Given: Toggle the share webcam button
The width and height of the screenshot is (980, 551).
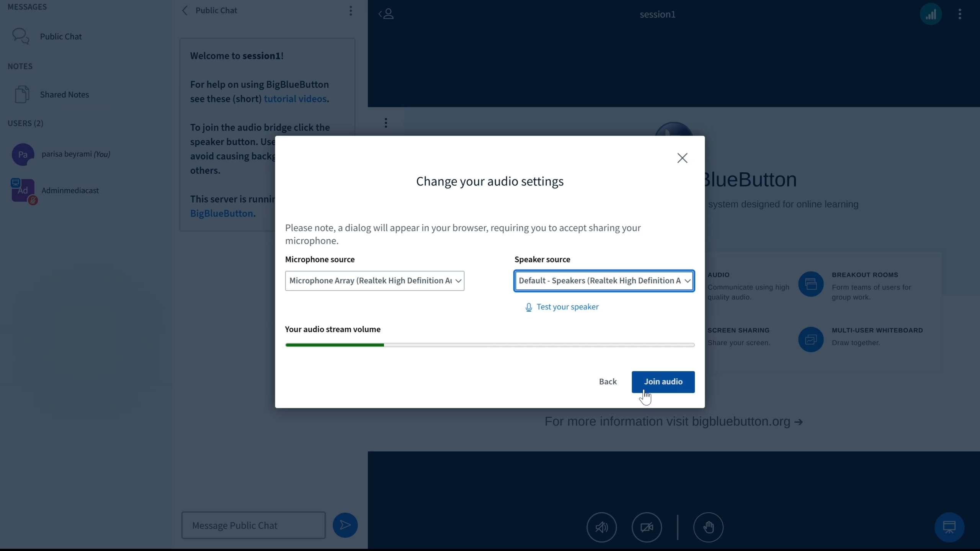Looking at the screenshot, I should (647, 527).
